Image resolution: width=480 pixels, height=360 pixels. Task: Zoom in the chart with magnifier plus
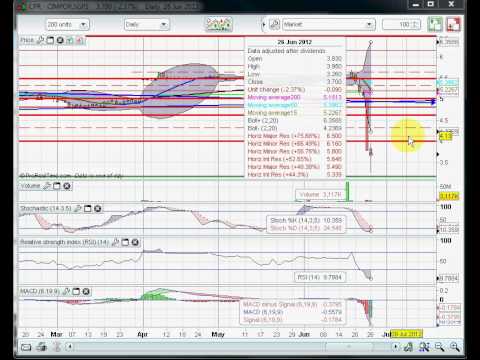(455, 347)
